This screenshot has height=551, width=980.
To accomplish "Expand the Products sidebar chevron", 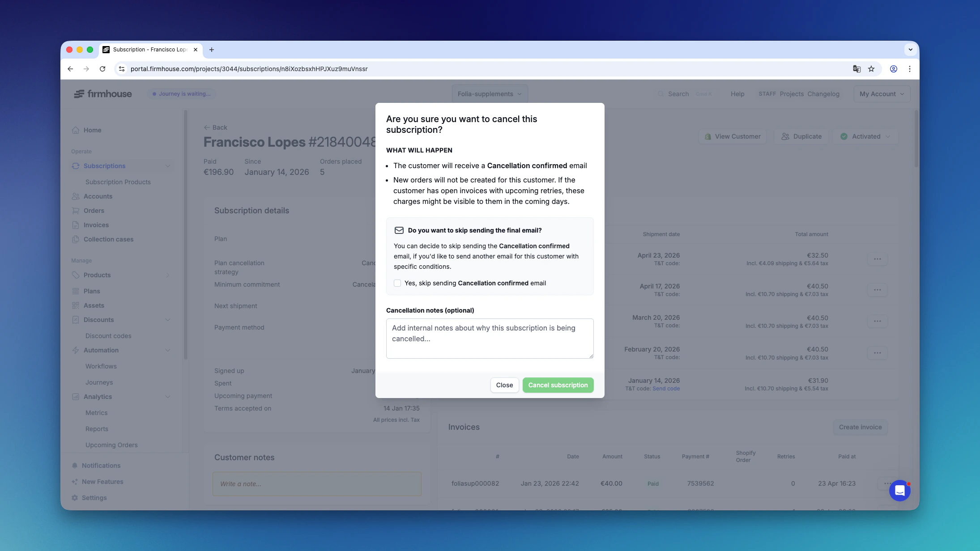I will (x=168, y=275).
